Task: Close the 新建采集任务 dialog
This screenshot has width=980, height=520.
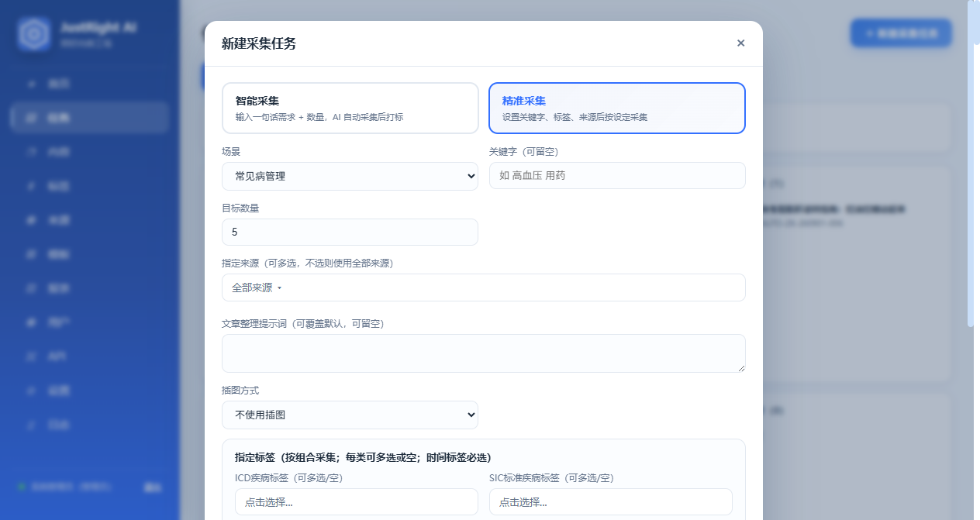Action: 740,43
